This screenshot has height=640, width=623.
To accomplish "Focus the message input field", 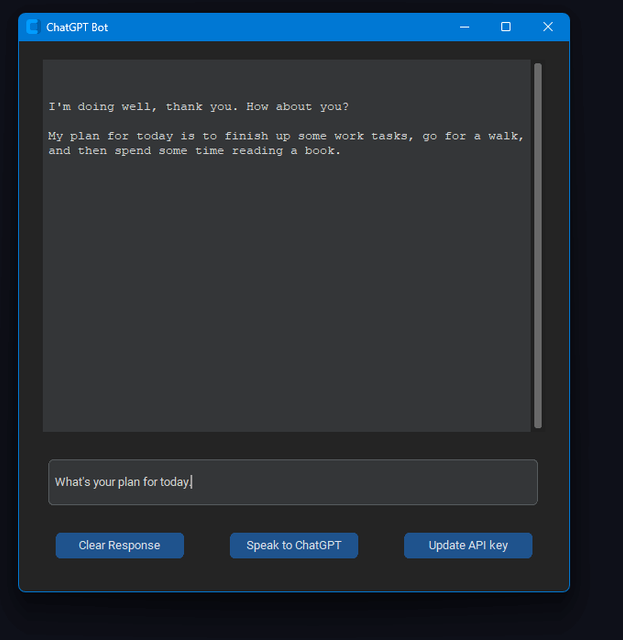I will 293,482.
